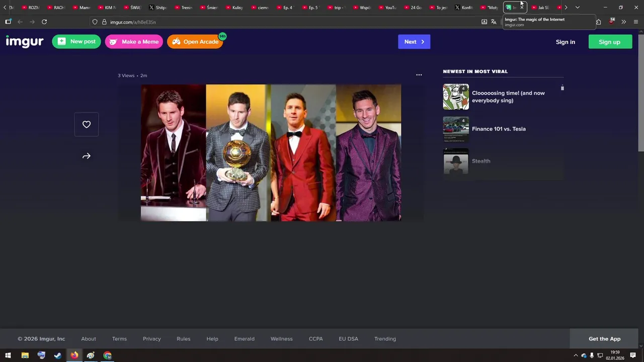Viewport: 644px width, 362px height.
Task: Click the browser forward arrow
Action: point(32,22)
